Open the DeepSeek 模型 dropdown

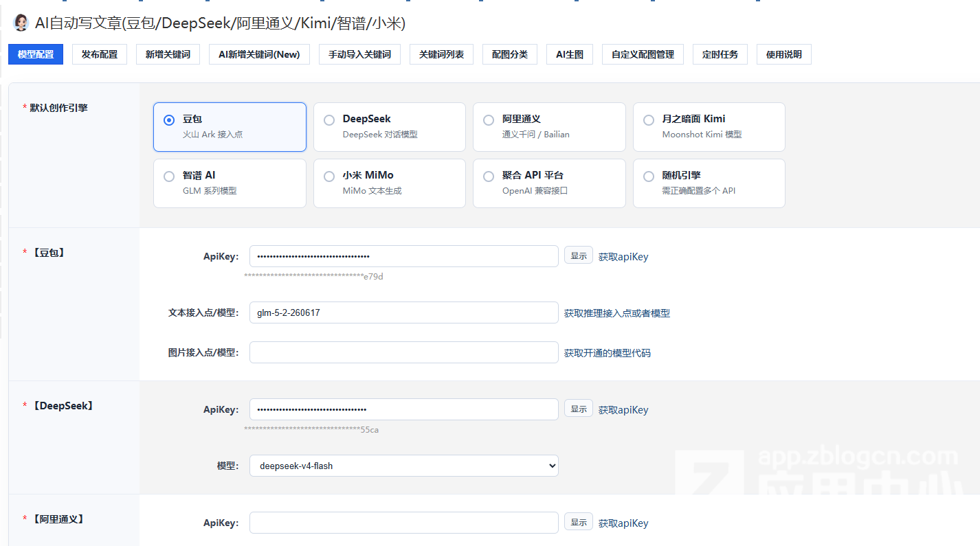404,466
